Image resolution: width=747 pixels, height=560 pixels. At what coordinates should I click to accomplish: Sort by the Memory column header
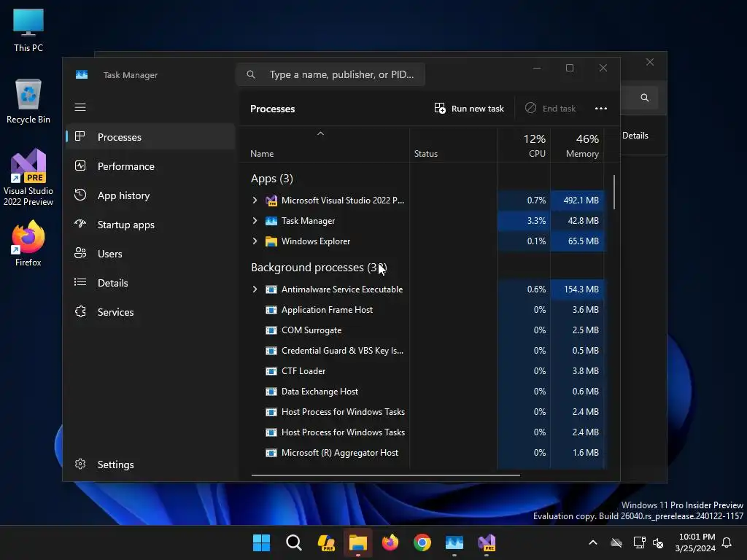pyautogui.click(x=578, y=146)
